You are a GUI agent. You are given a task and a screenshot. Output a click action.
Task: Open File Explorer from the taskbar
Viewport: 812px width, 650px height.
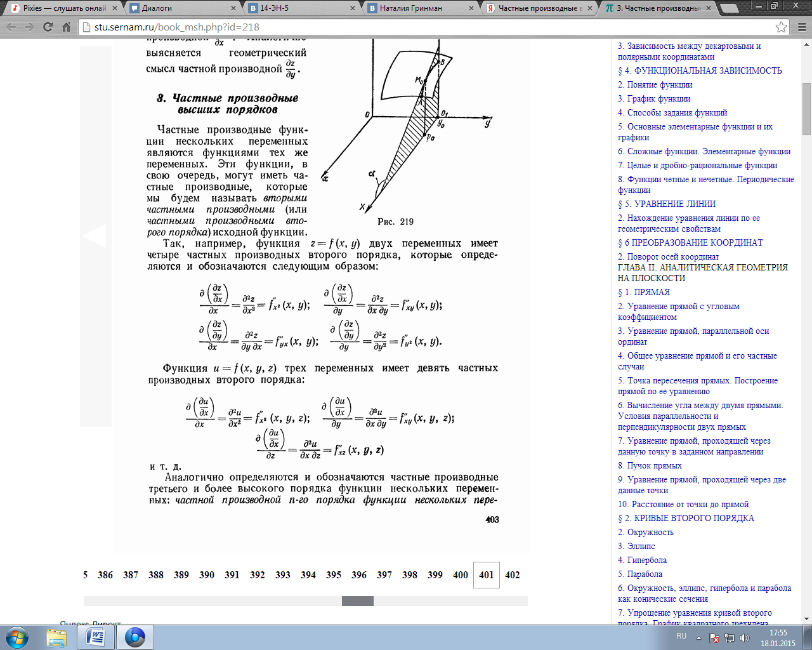[x=56, y=637]
